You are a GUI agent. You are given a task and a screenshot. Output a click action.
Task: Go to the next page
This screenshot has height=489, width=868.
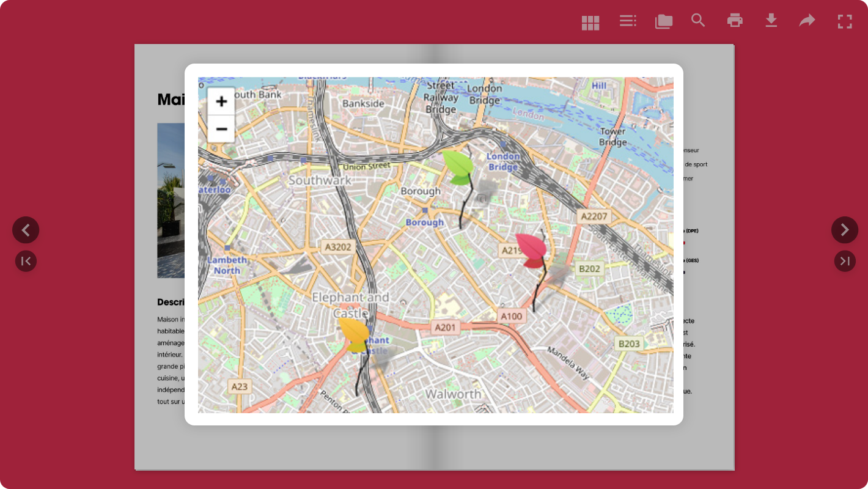pyautogui.click(x=845, y=230)
